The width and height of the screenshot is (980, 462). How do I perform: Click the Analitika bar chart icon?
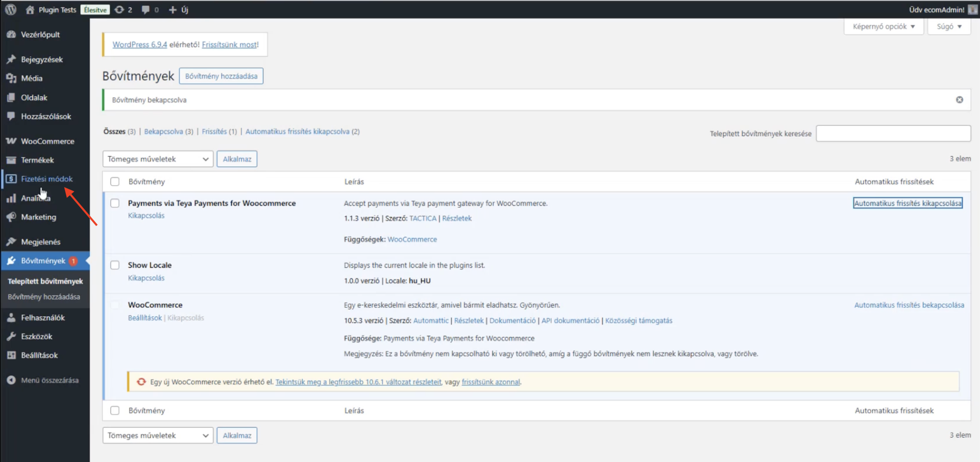pyautogui.click(x=11, y=198)
